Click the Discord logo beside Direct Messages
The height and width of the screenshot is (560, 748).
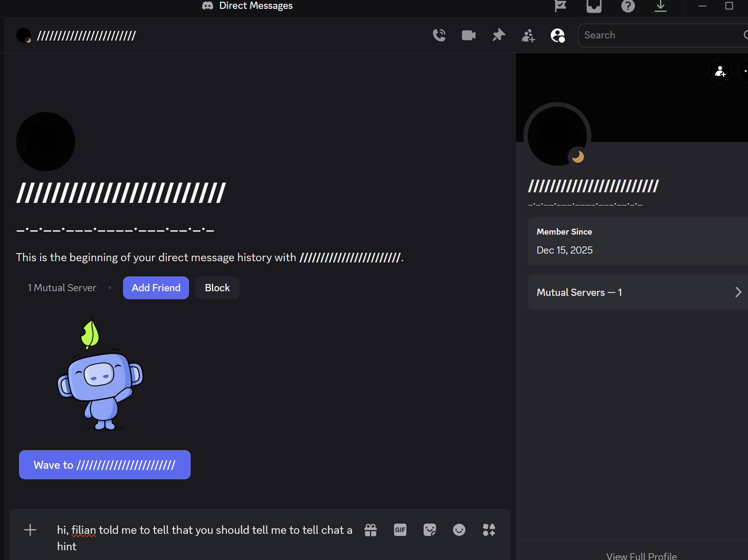click(x=208, y=5)
